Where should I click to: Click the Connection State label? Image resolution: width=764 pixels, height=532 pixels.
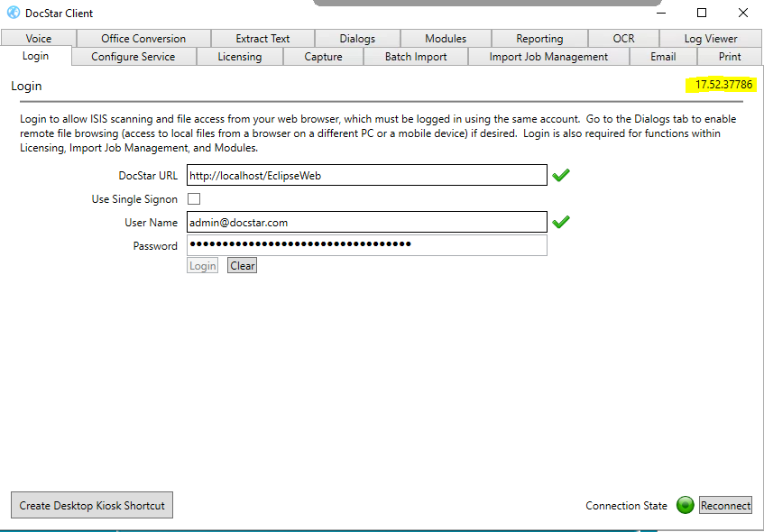(x=626, y=506)
